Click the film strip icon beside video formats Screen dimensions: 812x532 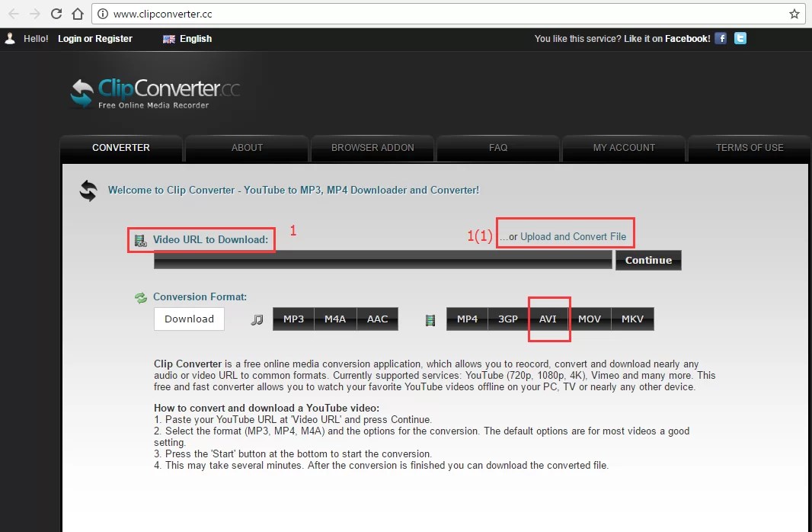(430, 319)
